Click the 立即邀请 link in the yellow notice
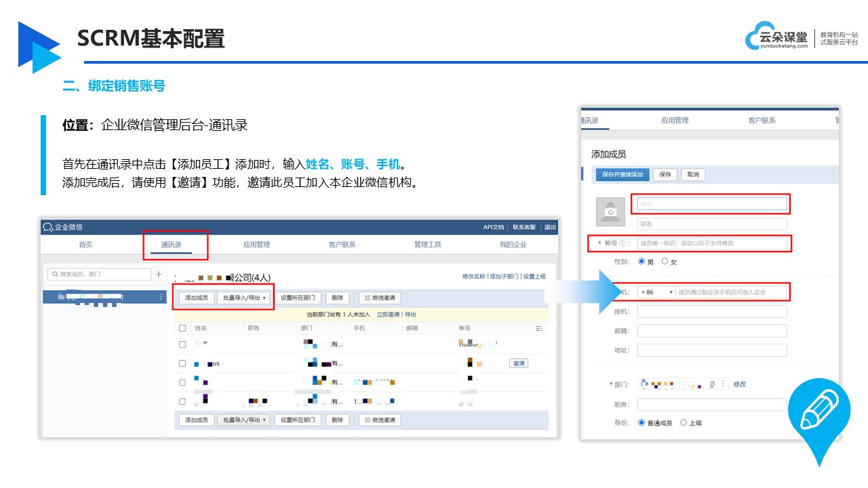The width and height of the screenshot is (868, 488). click(x=389, y=314)
